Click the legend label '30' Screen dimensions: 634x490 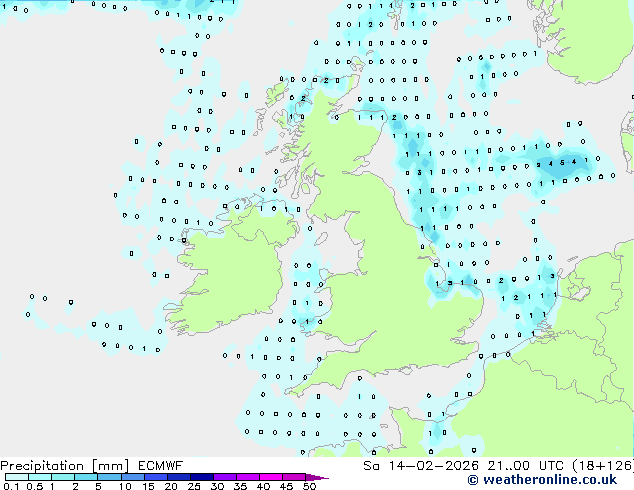[217, 486]
